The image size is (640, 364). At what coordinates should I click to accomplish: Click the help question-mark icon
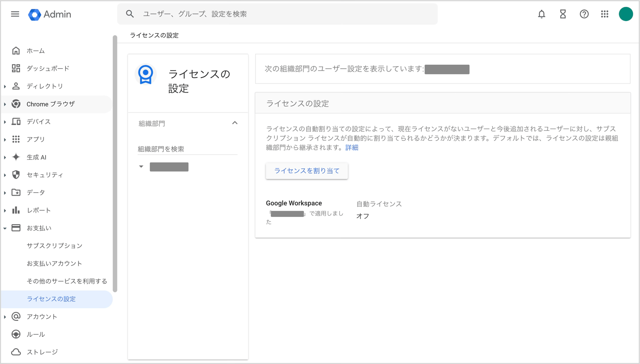tap(584, 14)
